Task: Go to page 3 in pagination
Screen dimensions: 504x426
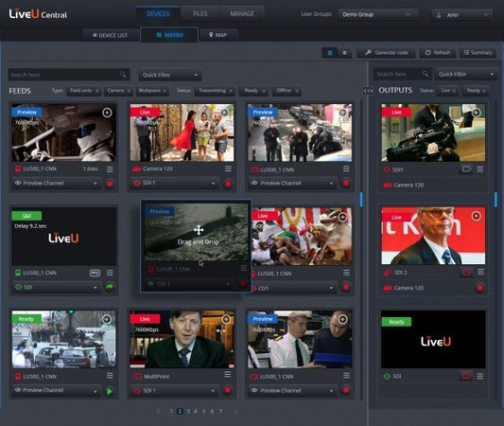Action: coord(188,411)
